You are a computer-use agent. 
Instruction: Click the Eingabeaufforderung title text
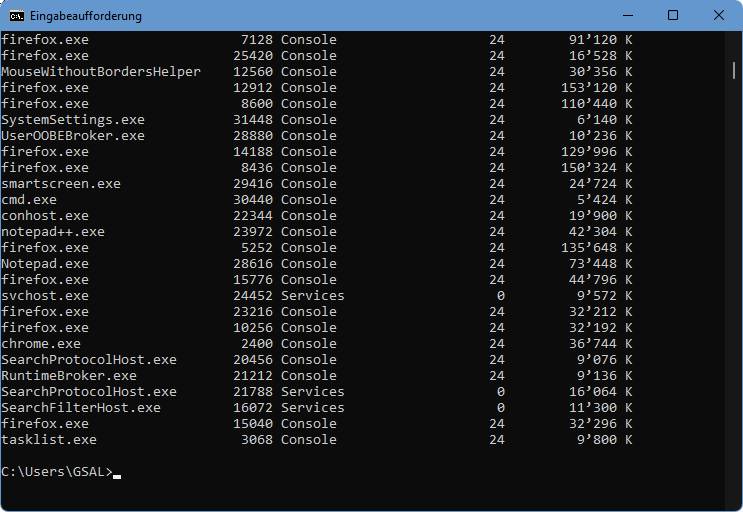pyautogui.click(x=86, y=16)
